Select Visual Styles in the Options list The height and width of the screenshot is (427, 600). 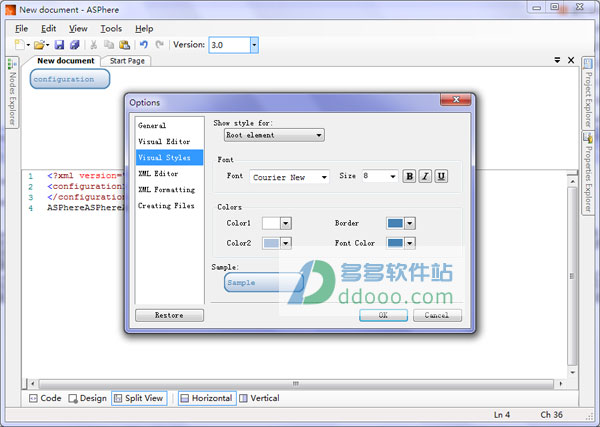(x=170, y=158)
